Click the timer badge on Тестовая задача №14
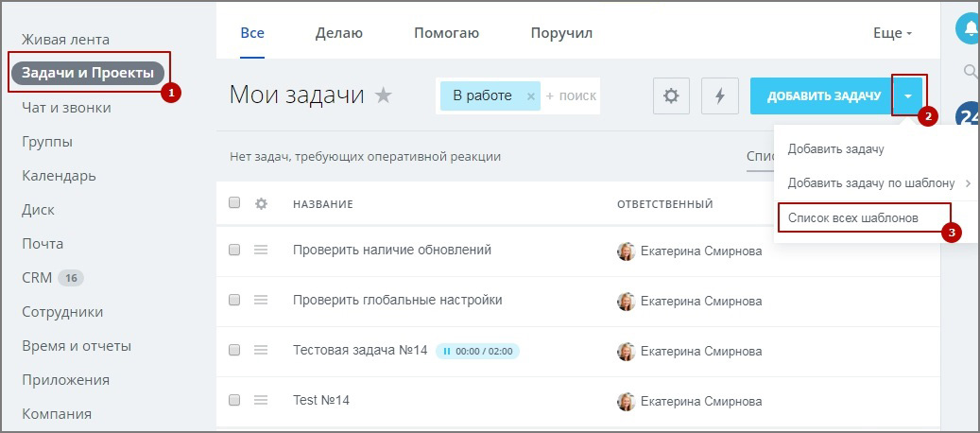 pos(477,351)
